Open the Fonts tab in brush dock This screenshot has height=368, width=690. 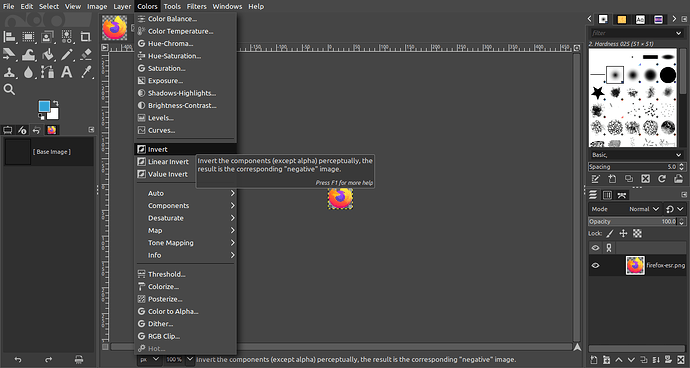[x=640, y=19]
